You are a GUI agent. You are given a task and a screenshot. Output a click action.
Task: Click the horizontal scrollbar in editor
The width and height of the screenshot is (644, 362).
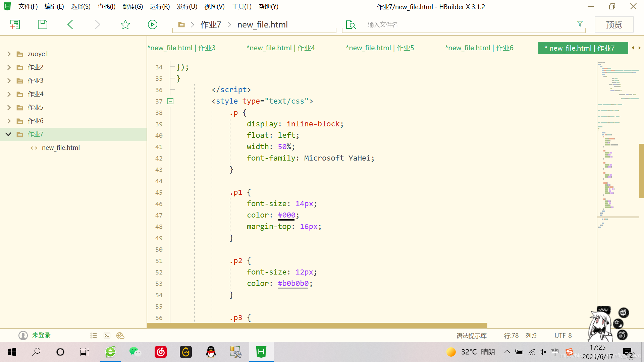tap(317, 325)
